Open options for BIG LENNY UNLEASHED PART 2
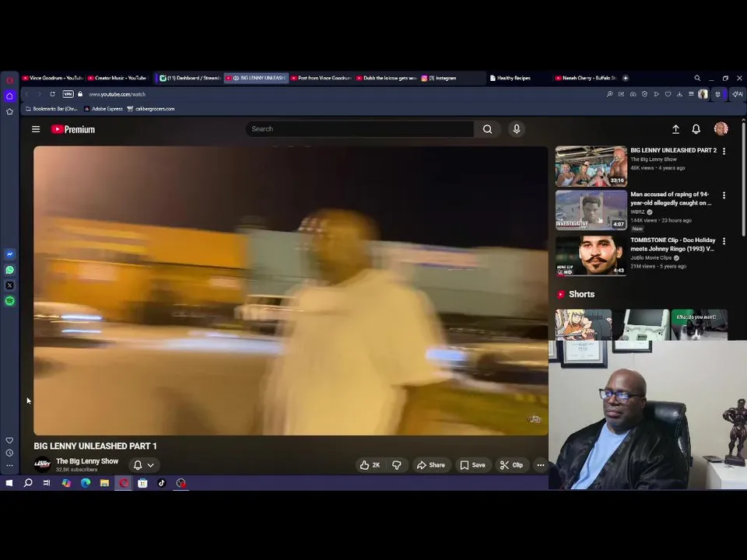747x560 pixels. pyautogui.click(x=724, y=151)
